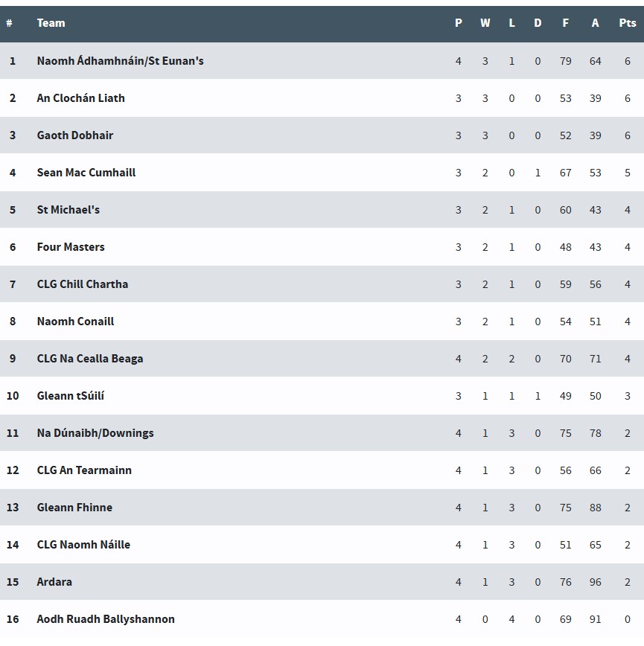Open the St Michael's team row
This screenshot has height=646, width=644.
pyautogui.click(x=322, y=210)
